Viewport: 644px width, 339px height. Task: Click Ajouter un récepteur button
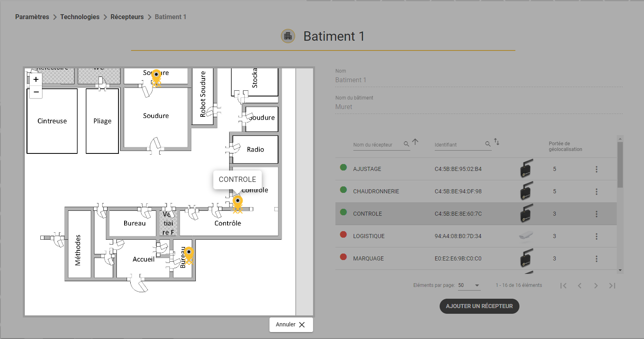tap(479, 306)
